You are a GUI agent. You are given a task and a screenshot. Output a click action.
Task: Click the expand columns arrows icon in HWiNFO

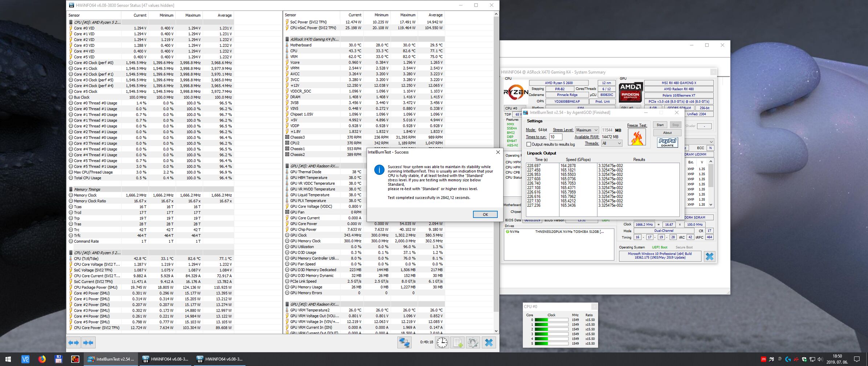coord(74,342)
